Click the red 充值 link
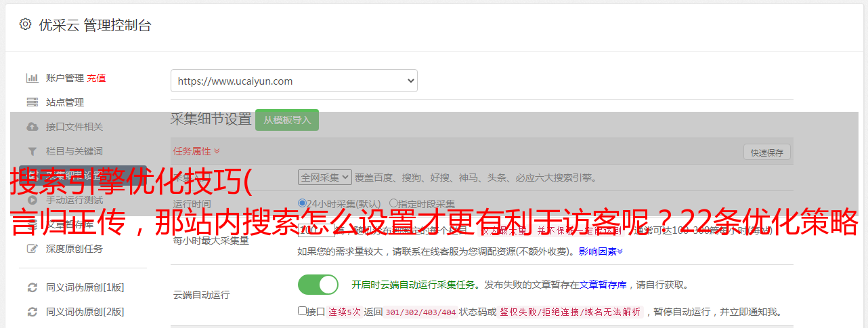 (96, 78)
